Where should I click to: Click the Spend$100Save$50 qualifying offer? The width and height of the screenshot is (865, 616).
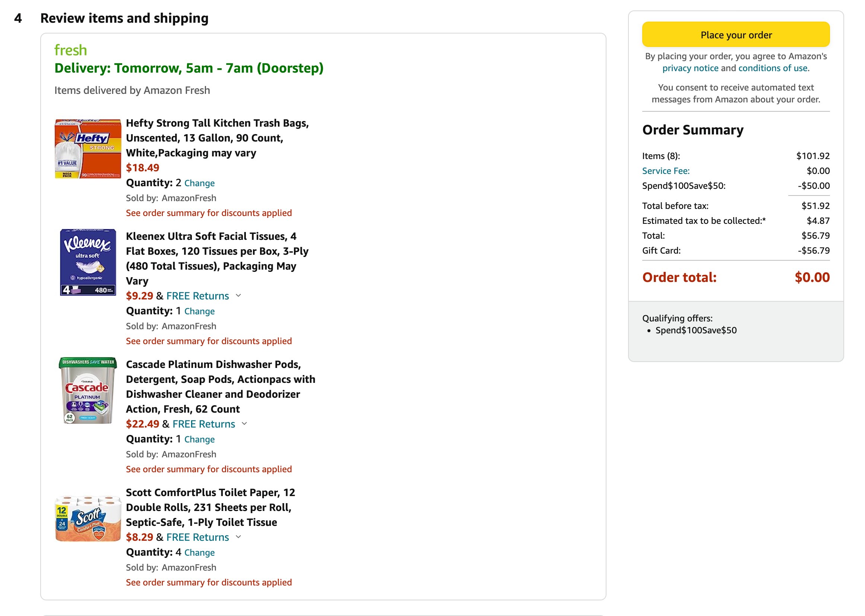coord(696,330)
